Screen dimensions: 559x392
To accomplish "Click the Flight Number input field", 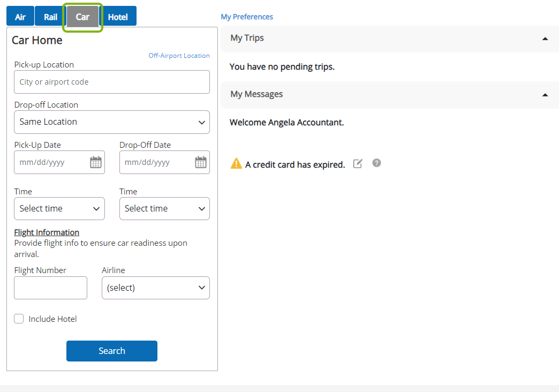I will click(x=50, y=288).
